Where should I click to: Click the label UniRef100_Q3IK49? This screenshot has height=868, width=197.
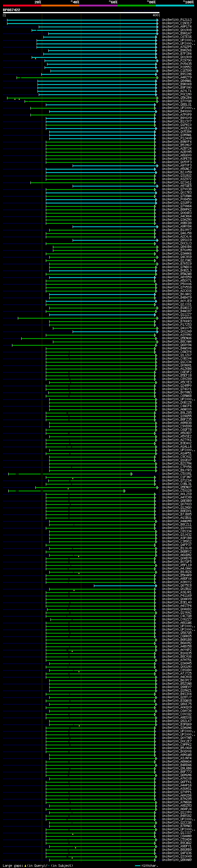[177, 856]
